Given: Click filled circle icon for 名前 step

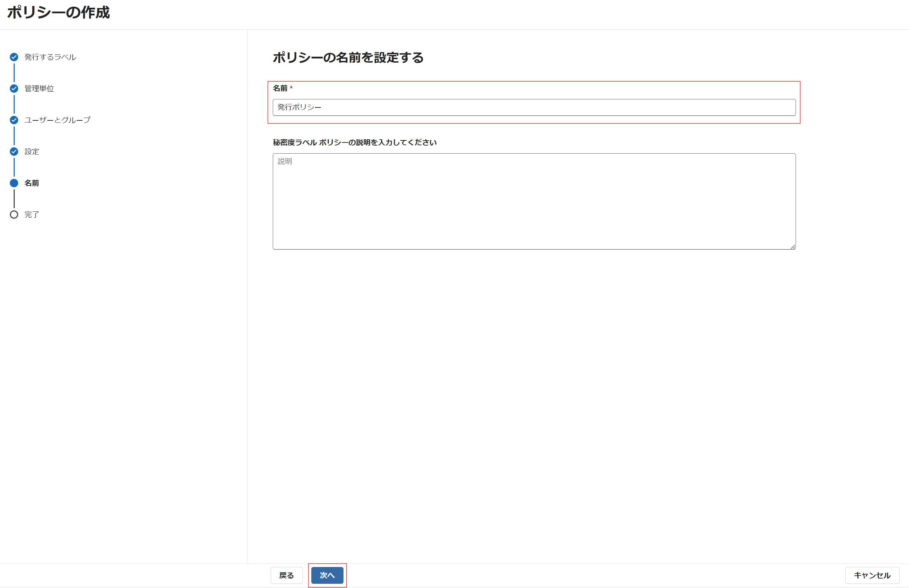Looking at the screenshot, I should click(14, 183).
